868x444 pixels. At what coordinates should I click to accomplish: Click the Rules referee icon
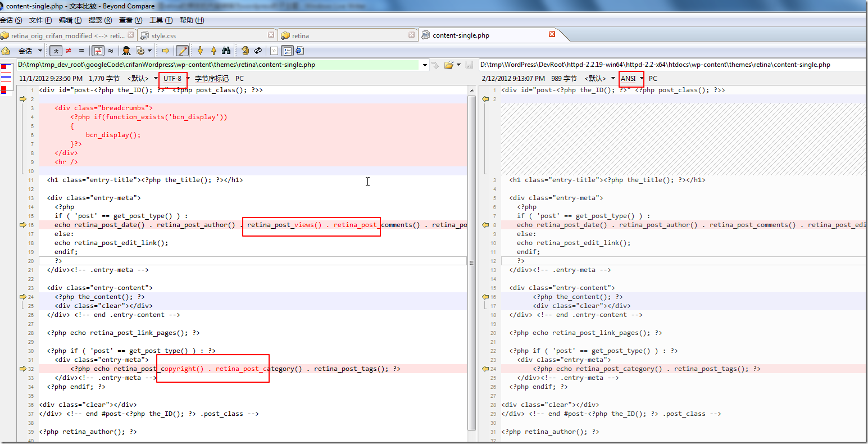pos(126,51)
